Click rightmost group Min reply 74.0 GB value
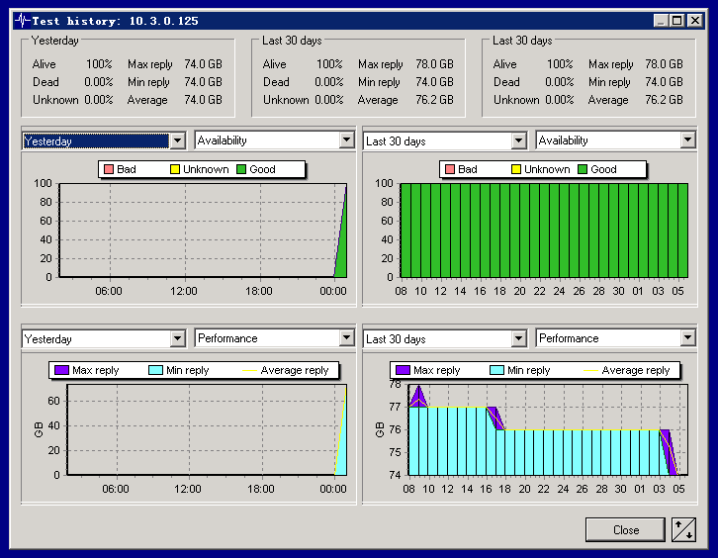Screen dimensions: 718x558 coord(664,82)
